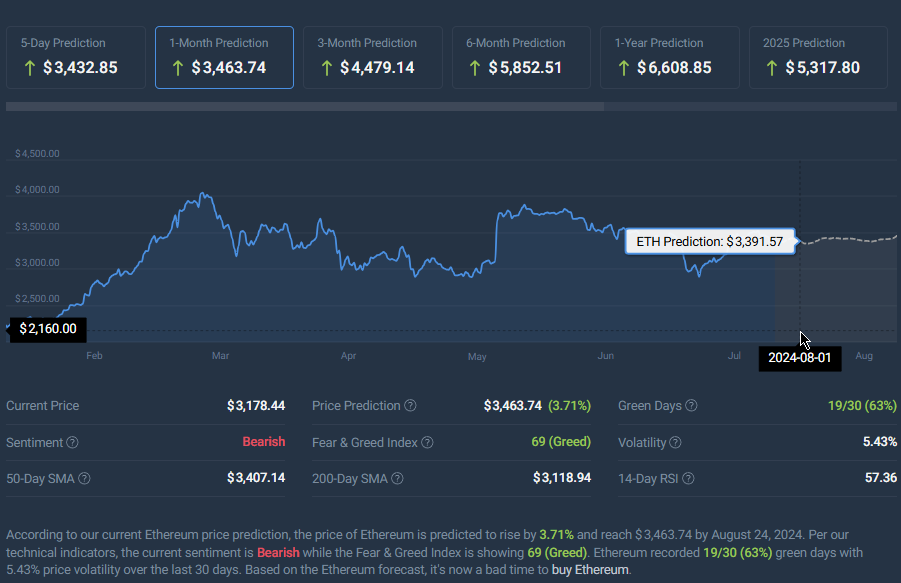
Task: Select the 2025 Prediction card
Action: click(818, 57)
